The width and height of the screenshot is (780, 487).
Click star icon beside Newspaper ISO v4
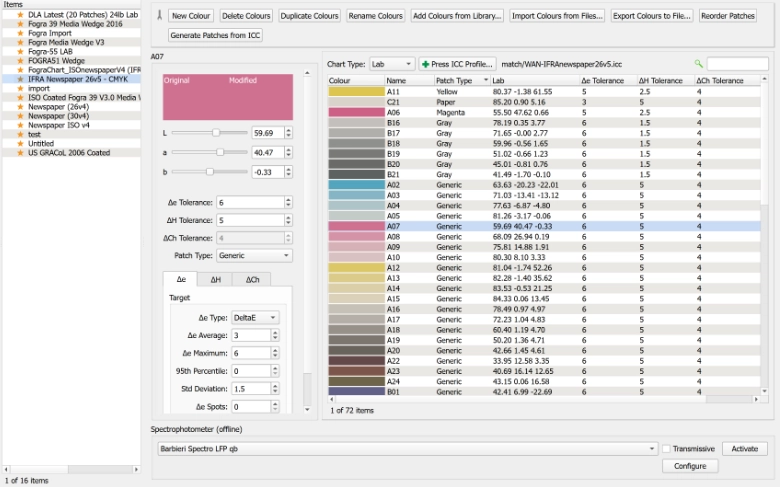[x=20, y=124]
